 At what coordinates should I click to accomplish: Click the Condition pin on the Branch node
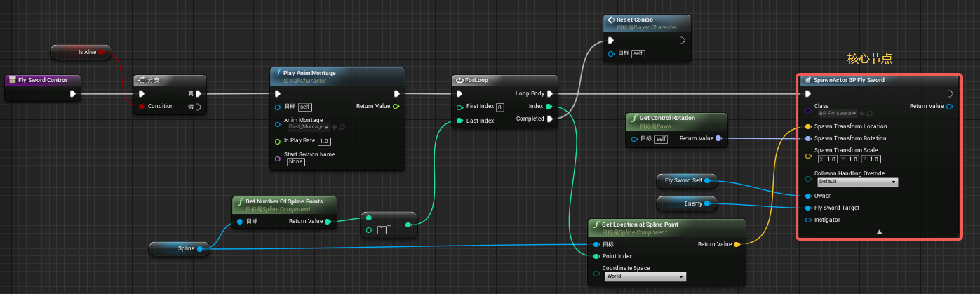(x=142, y=107)
